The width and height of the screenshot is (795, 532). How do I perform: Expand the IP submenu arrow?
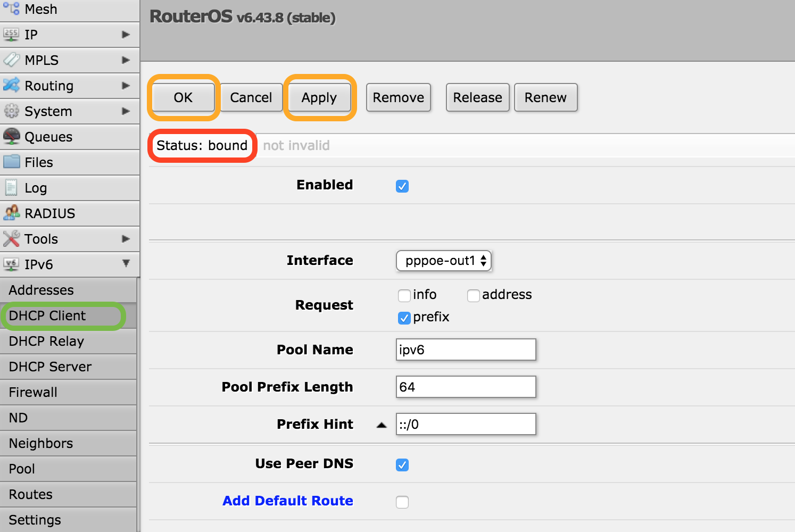(126, 35)
